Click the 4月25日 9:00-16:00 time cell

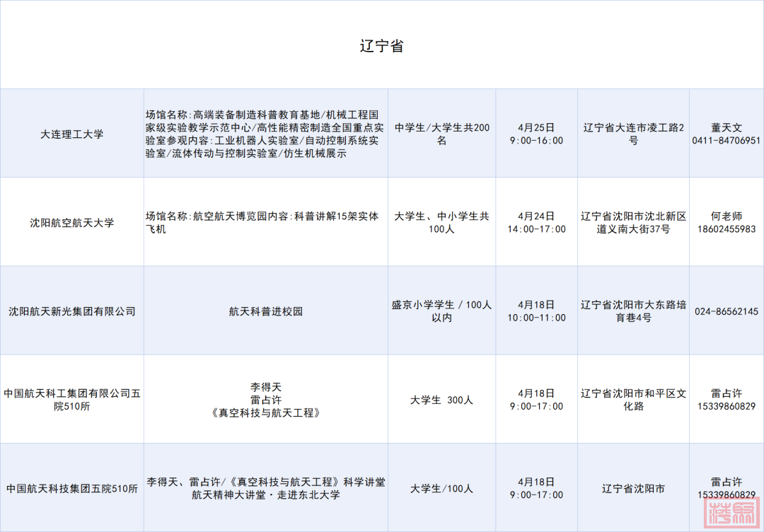pyautogui.click(x=536, y=134)
